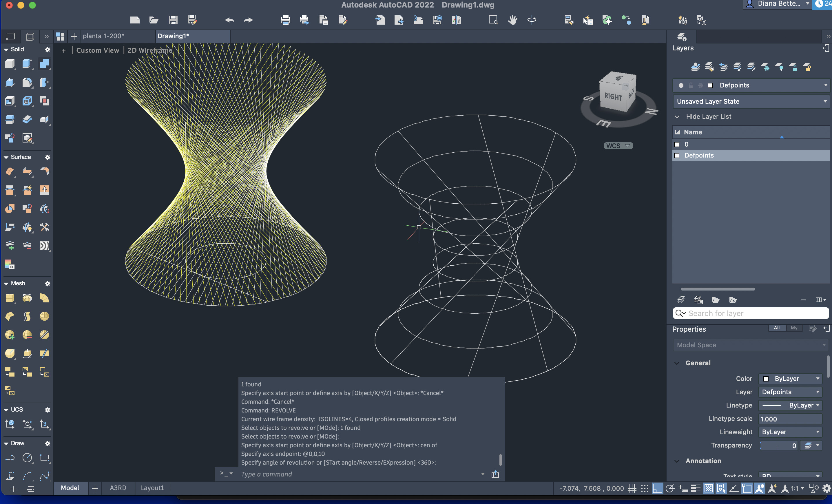Viewport: 832px width, 504px height.
Task: Switch to planta 1-200 drawing tab
Action: click(103, 36)
